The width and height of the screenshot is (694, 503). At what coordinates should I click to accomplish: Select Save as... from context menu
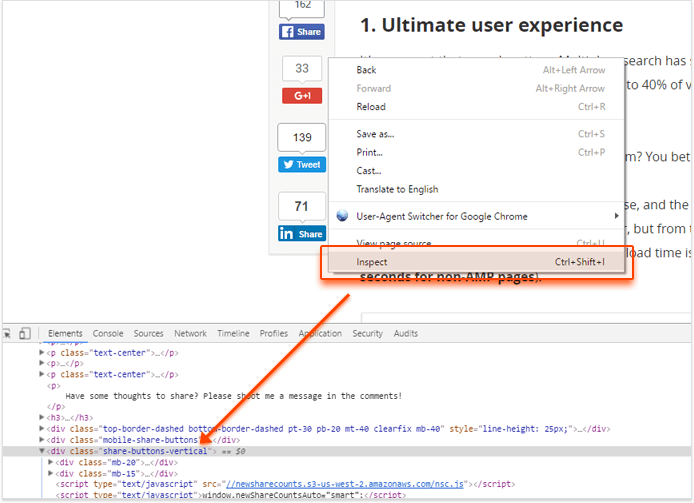476,134
